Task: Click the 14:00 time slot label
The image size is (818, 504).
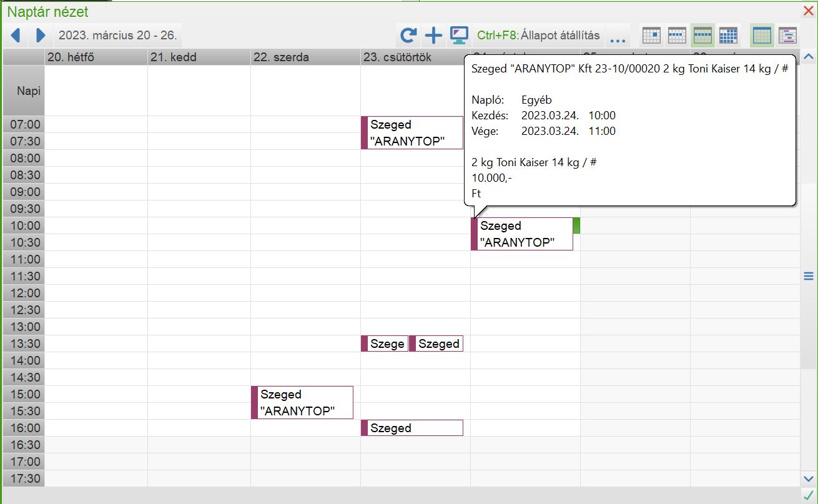Action: click(24, 360)
